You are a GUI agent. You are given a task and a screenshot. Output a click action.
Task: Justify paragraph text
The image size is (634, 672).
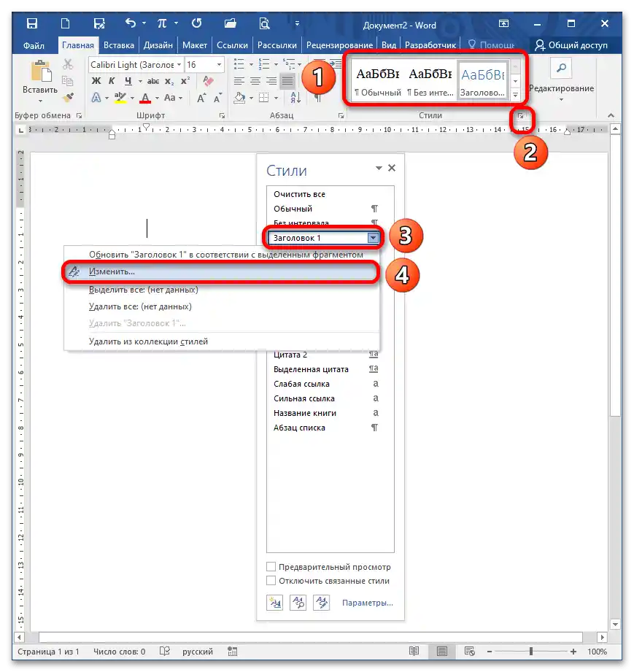pos(287,81)
